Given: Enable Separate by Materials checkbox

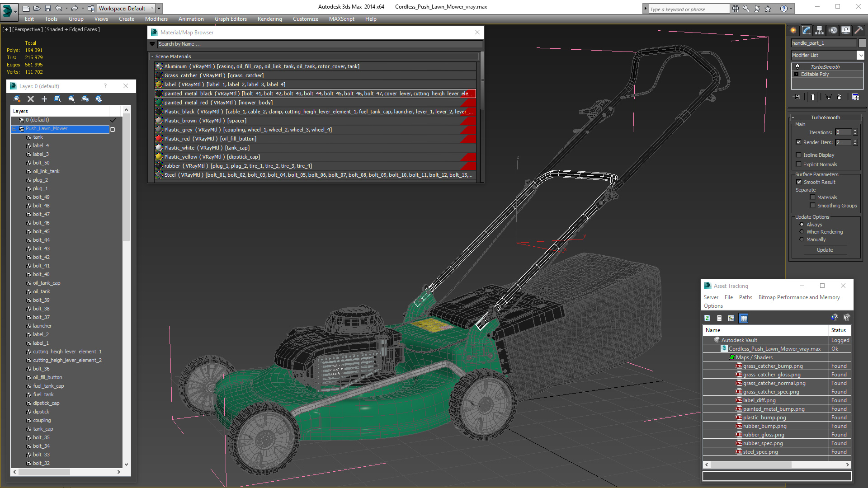Looking at the screenshot, I should [812, 197].
